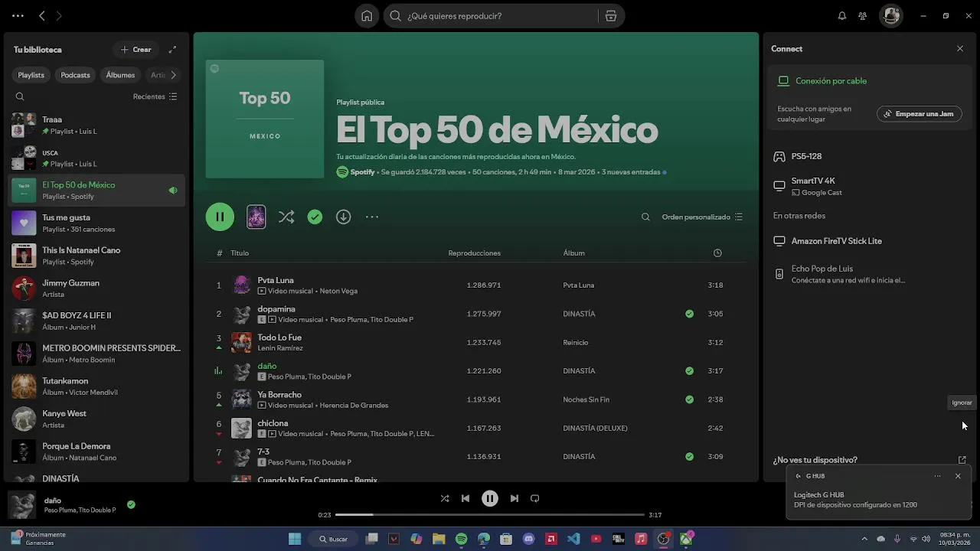Toggle liked check for daño track row
980x551 pixels.
690,371
